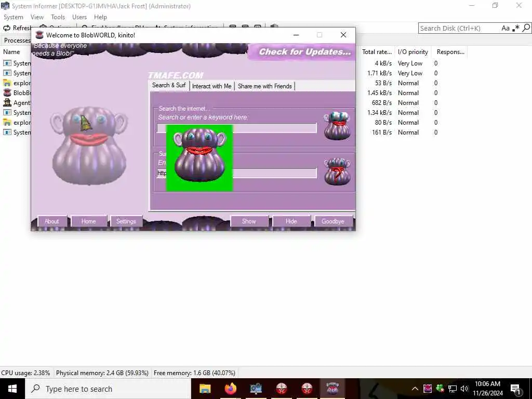532x399 pixels.
Task: Select the System process icon in the 4 kB/s row
Action: click(7, 63)
